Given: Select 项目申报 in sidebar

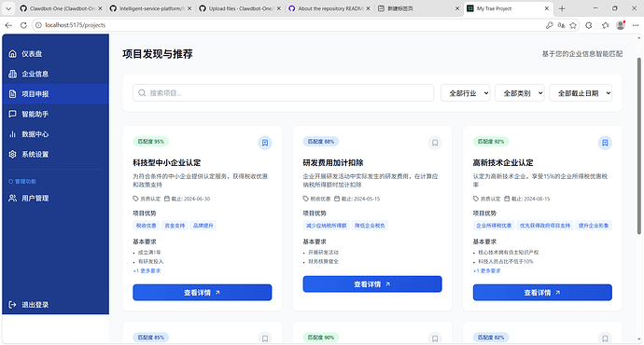Looking at the screenshot, I should tap(55, 94).
